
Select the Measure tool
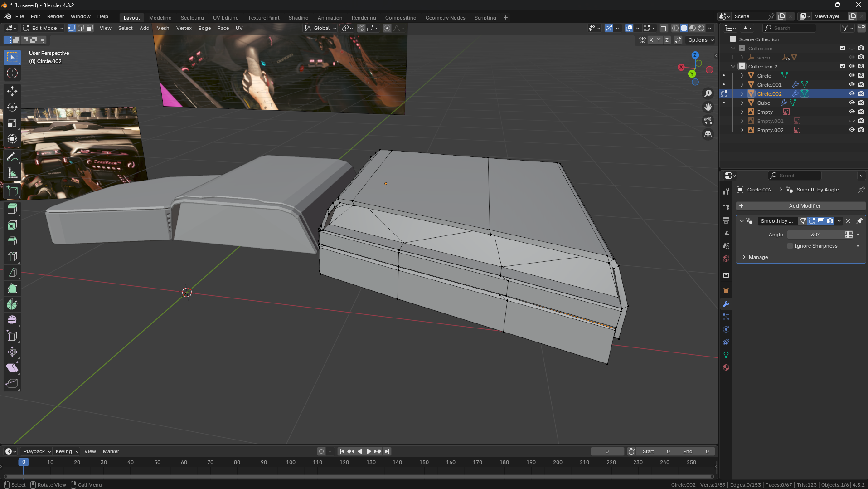tap(12, 174)
